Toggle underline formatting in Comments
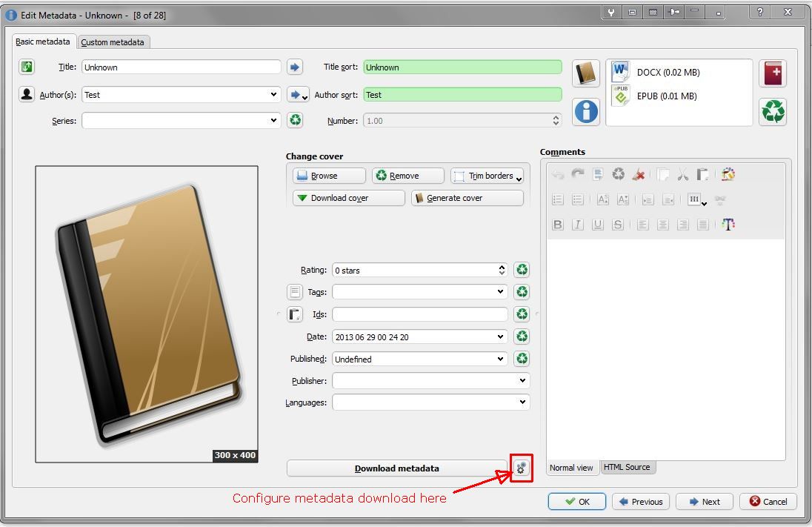The height and width of the screenshot is (527, 812). click(598, 225)
